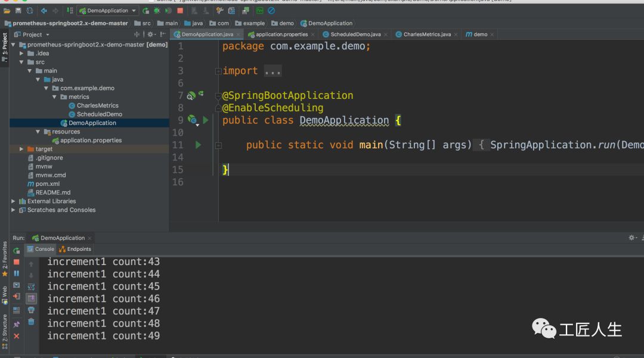The image size is (644, 358).
Task: Expand the target folder in project tree
Action: 21,149
